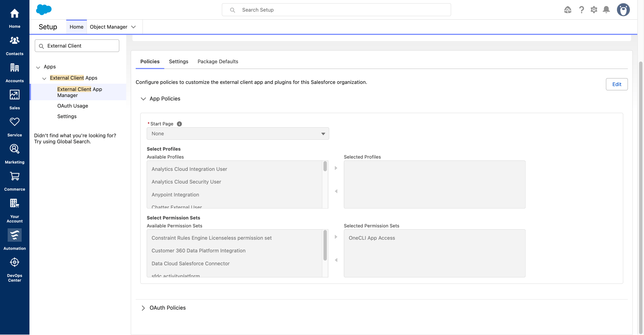Open Accounts in the left navigation bar
The height and width of the screenshot is (335, 644).
[14, 73]
